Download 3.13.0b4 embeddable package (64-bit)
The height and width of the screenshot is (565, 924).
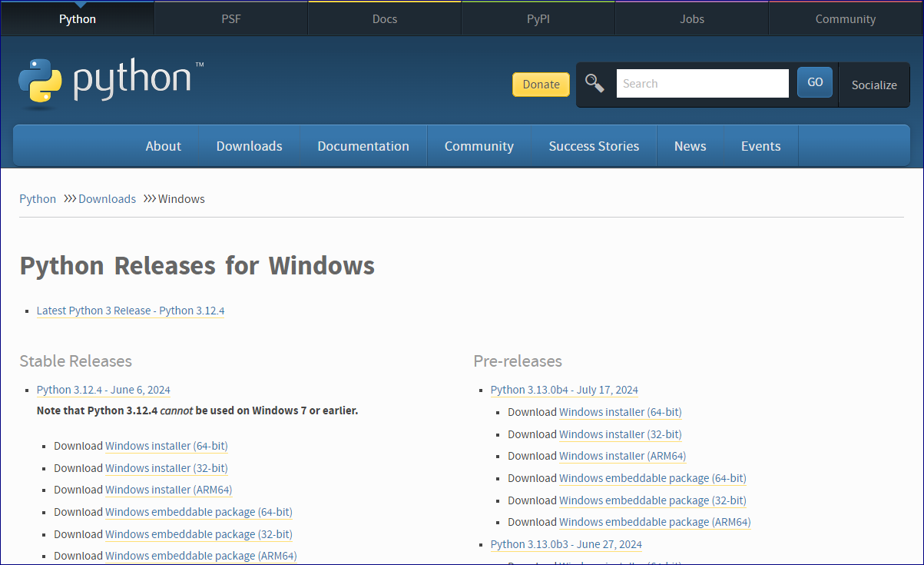653,478
